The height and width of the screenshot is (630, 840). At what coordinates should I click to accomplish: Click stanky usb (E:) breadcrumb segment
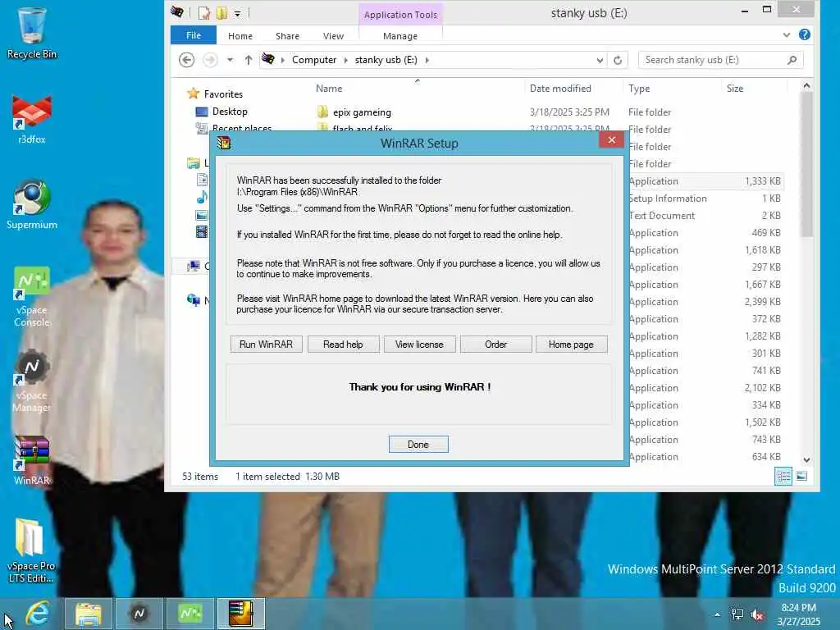coord(386,60)
